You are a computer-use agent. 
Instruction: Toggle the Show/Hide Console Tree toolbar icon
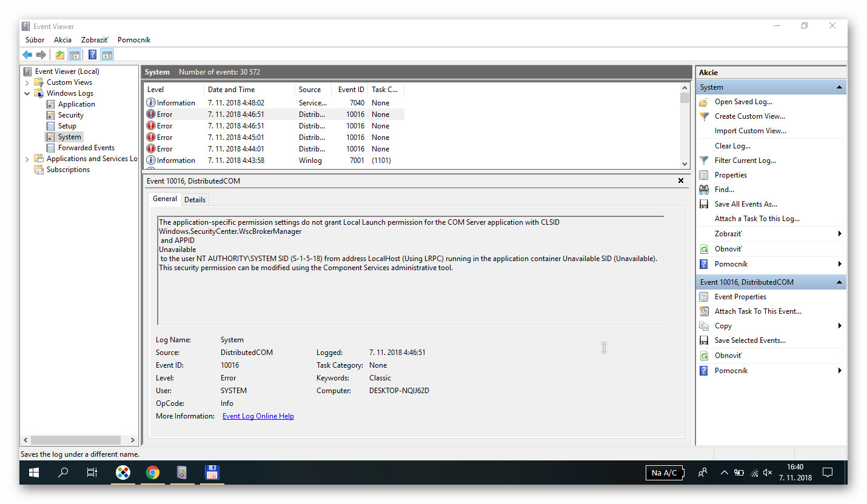(74, 55)
